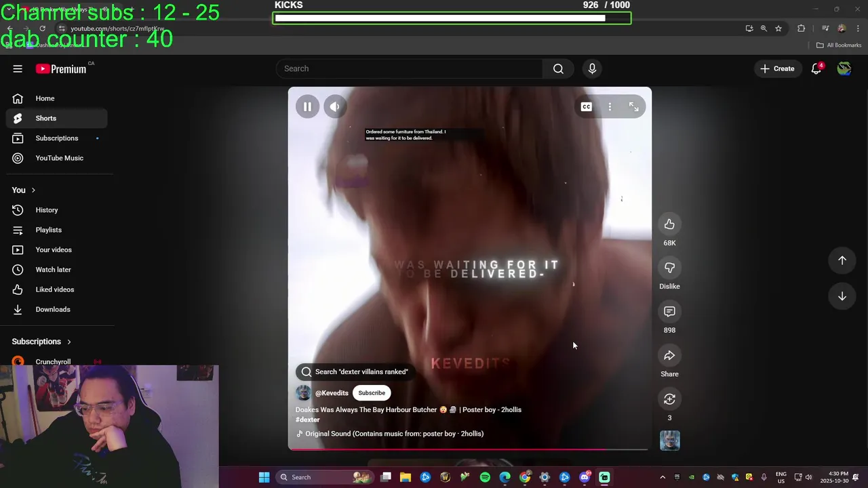This screenshot has width=868, height=488.
Task: Open the @Kevedits channel link
Action: 332,393
